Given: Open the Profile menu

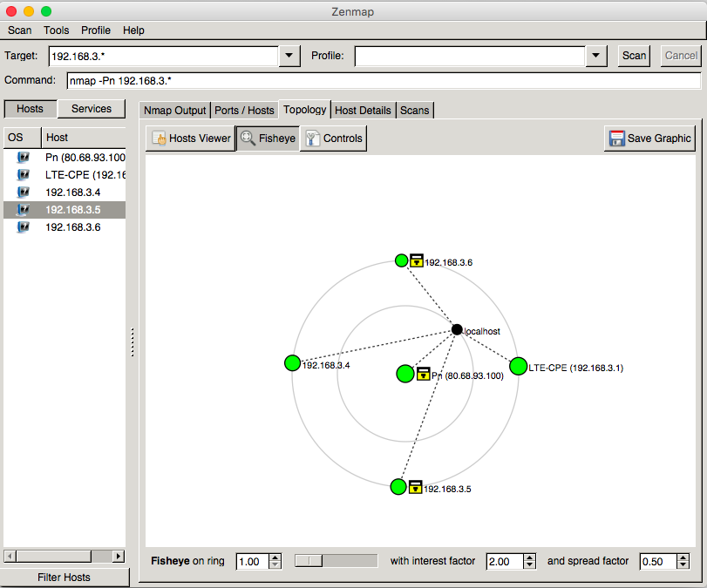Looking at the screenshot, I should (x=96, y=30).
